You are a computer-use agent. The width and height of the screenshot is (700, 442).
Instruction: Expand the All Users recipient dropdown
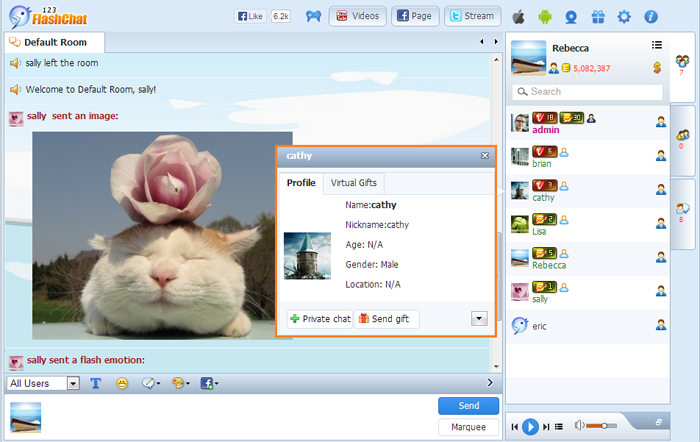pos(73,383)
